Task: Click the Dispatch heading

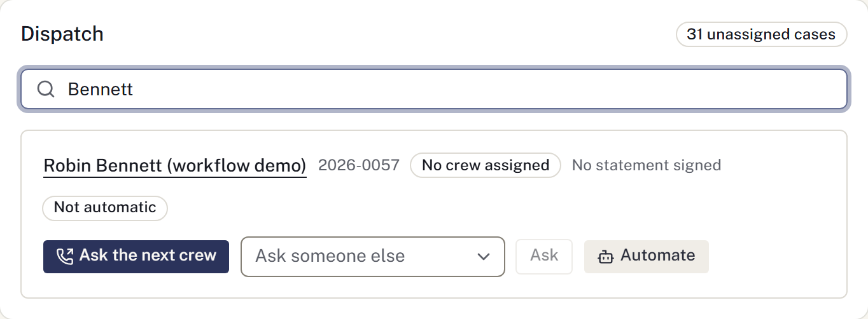Action: click(x=62, y=34)
